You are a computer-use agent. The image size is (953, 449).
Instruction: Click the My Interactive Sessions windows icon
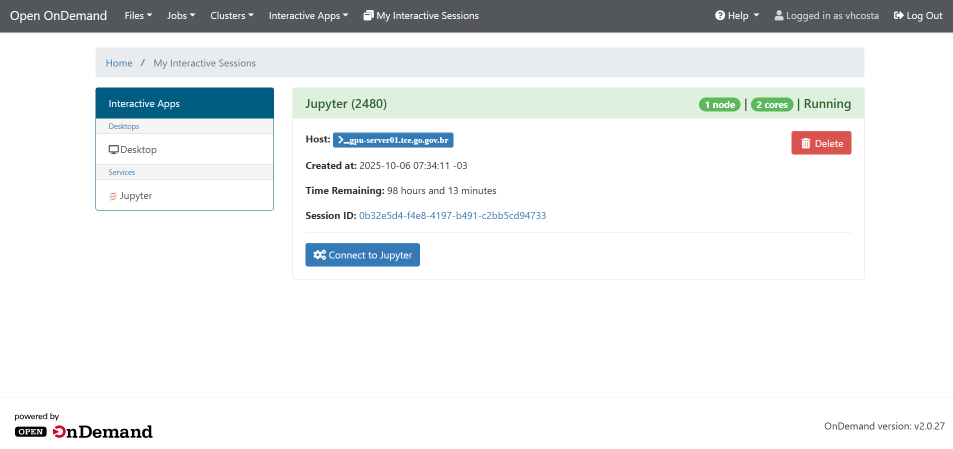coord(369,16)
